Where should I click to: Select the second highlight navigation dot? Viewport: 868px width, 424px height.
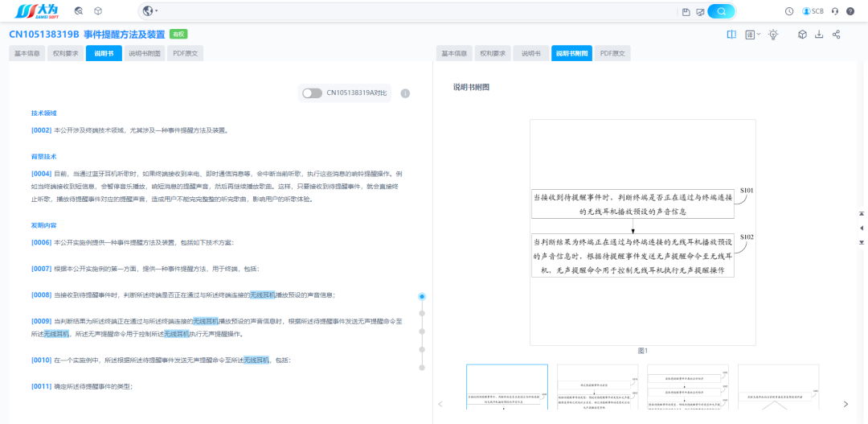(x=422, y=314)
